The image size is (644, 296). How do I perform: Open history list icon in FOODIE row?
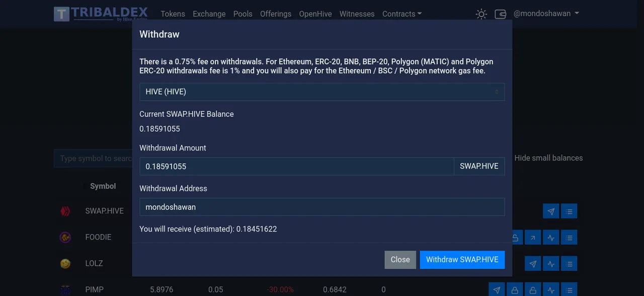[569, 238]
